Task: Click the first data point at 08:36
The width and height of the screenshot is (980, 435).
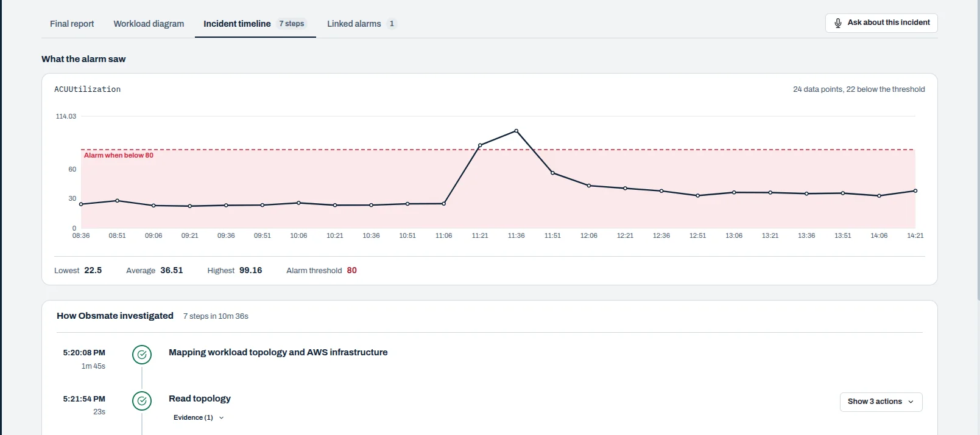Action: pyautogui.click(x=81, y=204)
